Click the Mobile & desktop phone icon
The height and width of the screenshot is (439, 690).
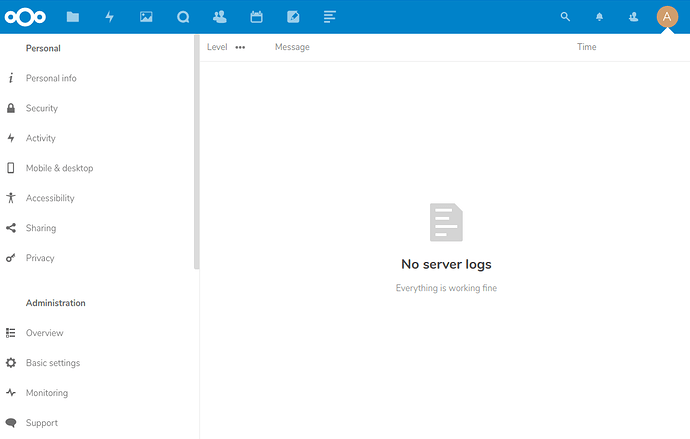click(x=11, y=168)
